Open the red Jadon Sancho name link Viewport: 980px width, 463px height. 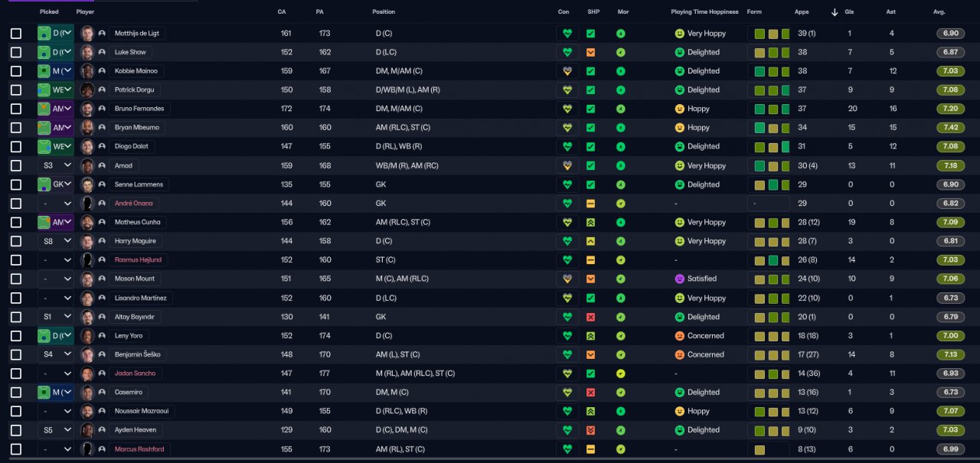click(135, 373)
